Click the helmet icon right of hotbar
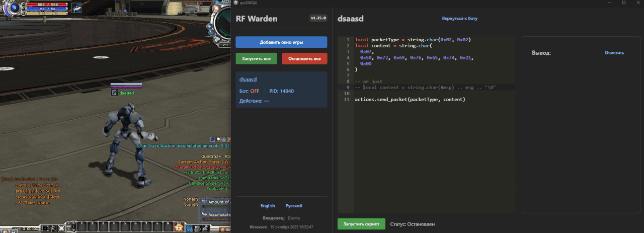The image size is (644, 233). point(197,228)
